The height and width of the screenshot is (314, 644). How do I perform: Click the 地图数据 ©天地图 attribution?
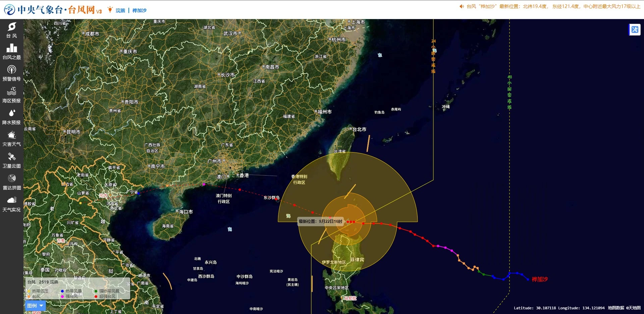624,308
